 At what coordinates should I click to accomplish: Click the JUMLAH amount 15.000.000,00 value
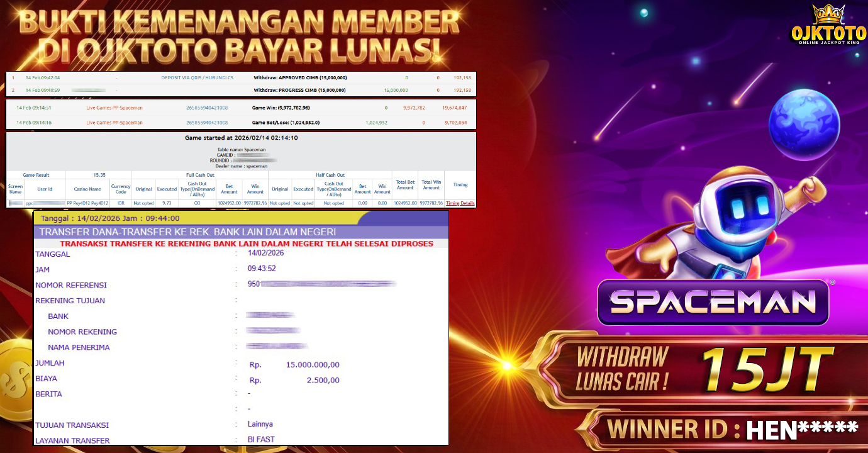pos(312,365)
